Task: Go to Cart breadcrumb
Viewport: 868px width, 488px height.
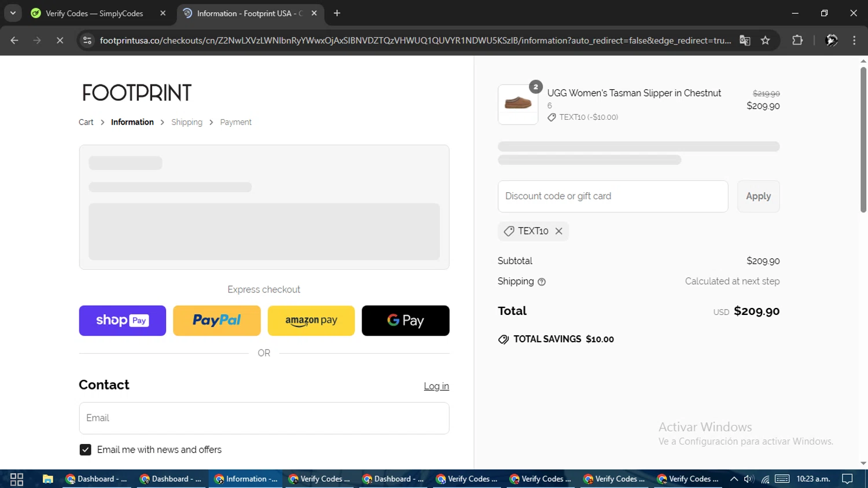Action: (86, 122)
